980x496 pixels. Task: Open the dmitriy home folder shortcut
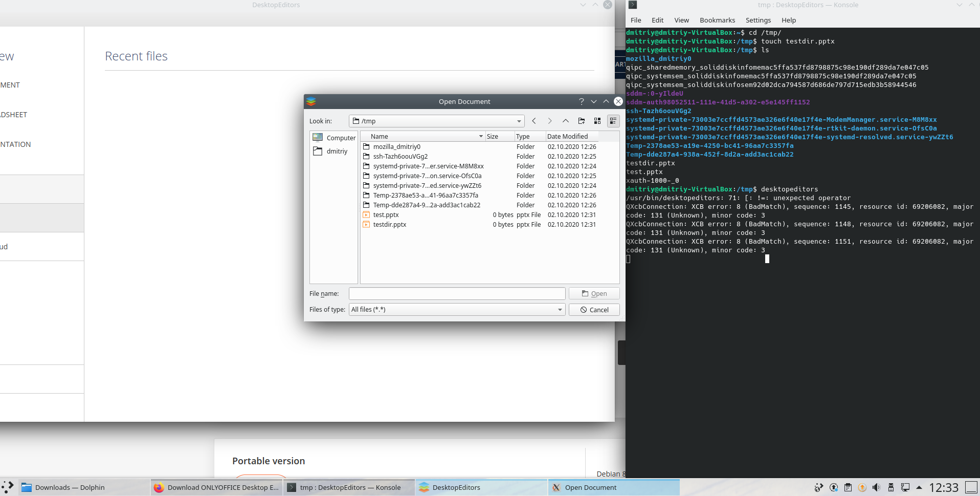pos(337,151)
